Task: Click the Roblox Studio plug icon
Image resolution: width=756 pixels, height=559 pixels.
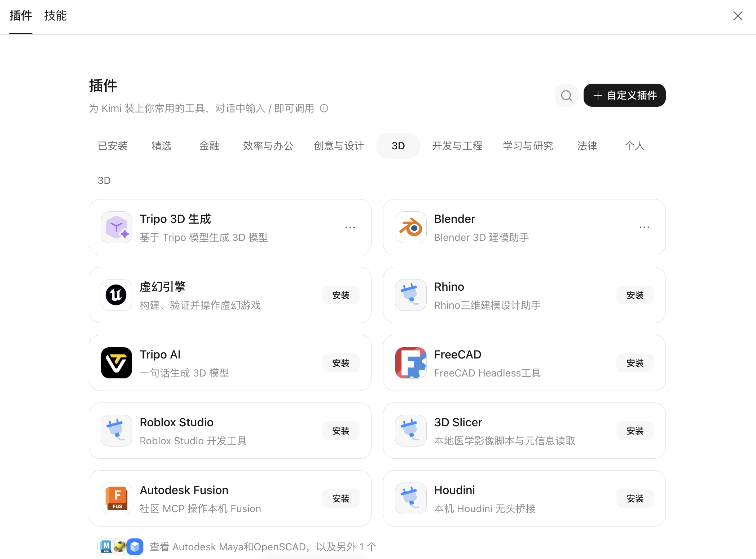Action: pos(117,431)
